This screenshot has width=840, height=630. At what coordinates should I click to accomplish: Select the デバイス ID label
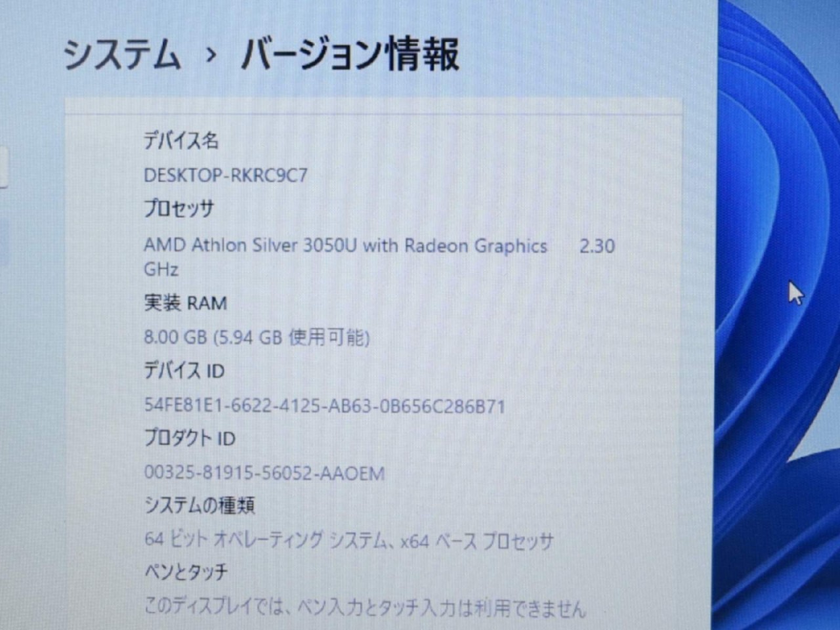pos(184,371)
